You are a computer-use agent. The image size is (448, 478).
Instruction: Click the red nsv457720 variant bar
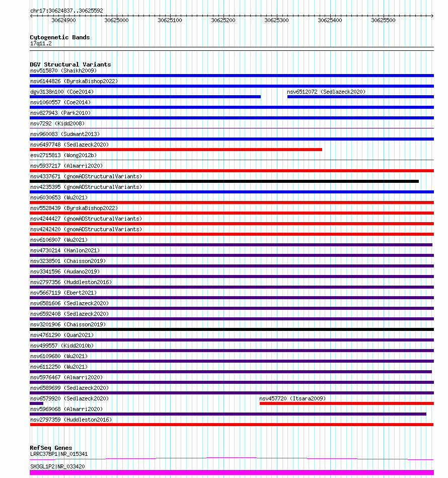(347, 403)
